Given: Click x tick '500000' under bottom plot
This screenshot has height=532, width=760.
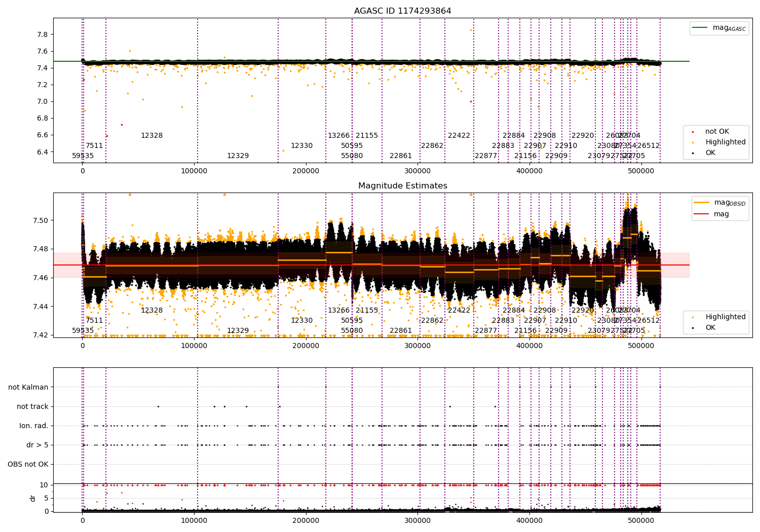Looking at the screenshot, I should [x=641, y=521].
